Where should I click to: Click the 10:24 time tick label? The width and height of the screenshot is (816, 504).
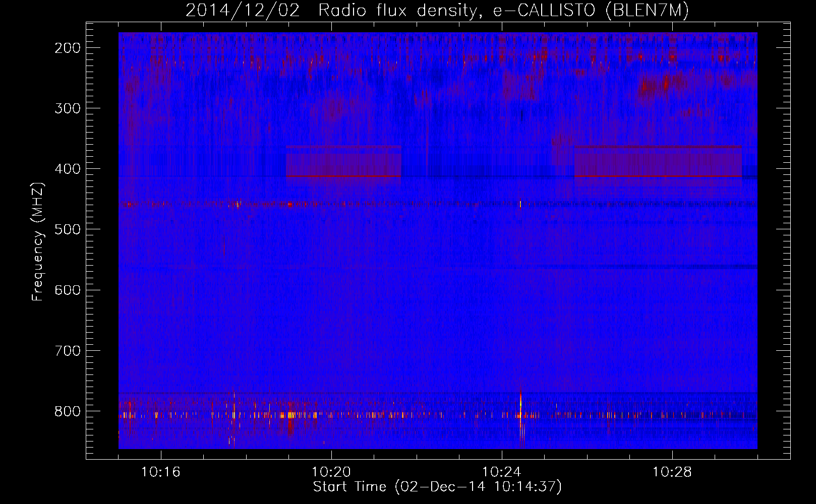pyautogui.click(x=502, y=472)
